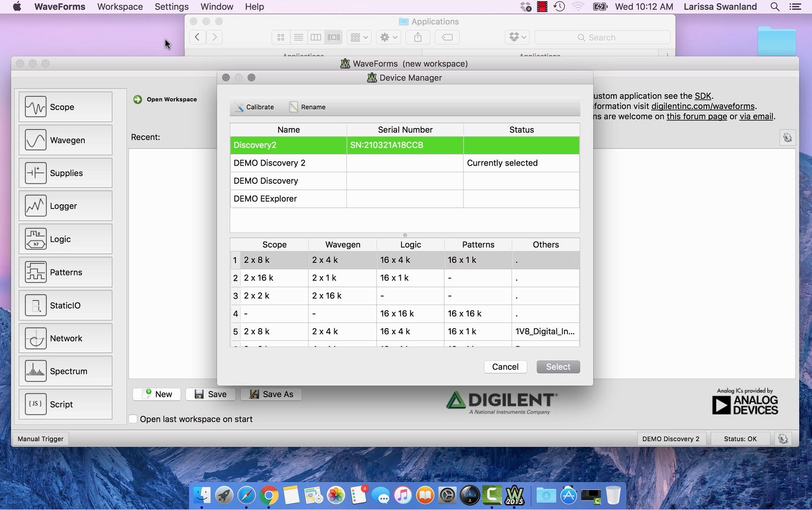Enable Open last workspace on start
The width and height of the screenshot is (812, 510).
pyautogui.click(x=133, y=419)
